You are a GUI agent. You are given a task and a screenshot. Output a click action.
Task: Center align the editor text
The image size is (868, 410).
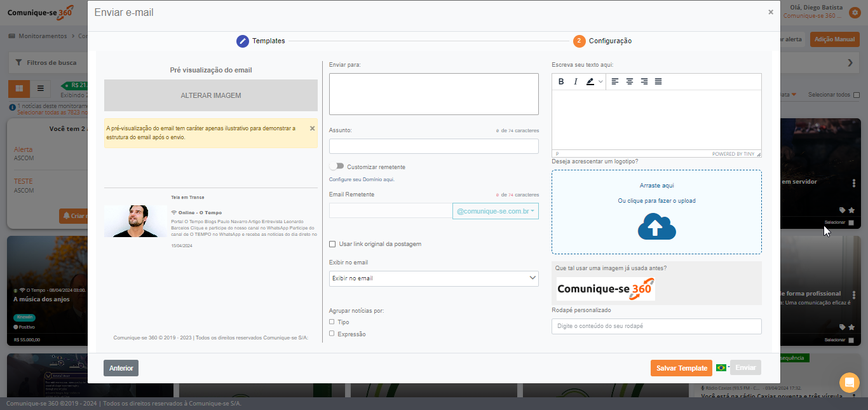click(x=629, y=81)
